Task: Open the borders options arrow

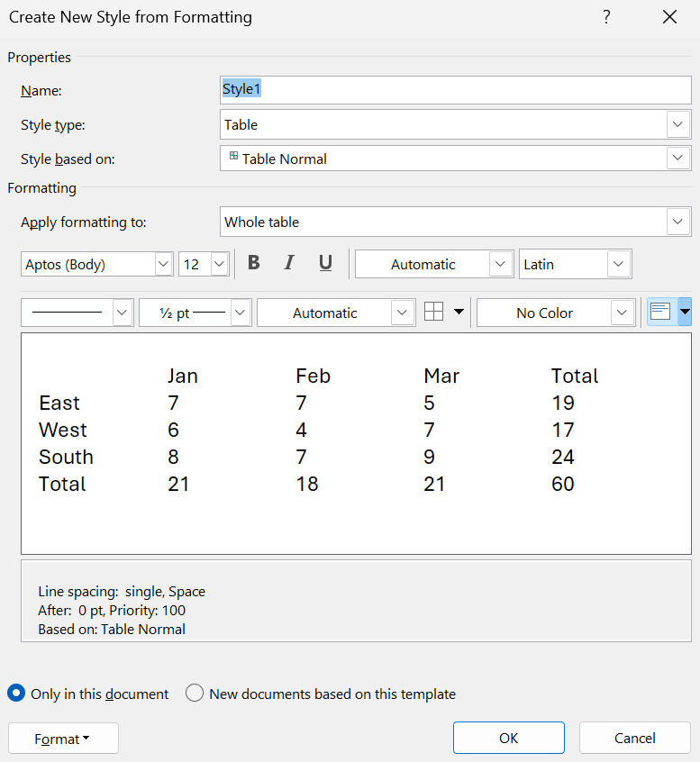Action: [459, 313]
